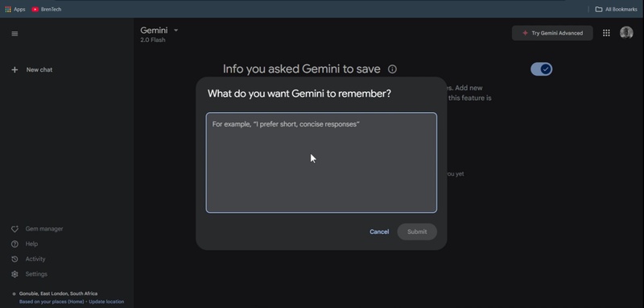The height and width of the screenshot is (308, 644).
Task: Click Cancel in the dialog
Action: click(x=379, y=231)
